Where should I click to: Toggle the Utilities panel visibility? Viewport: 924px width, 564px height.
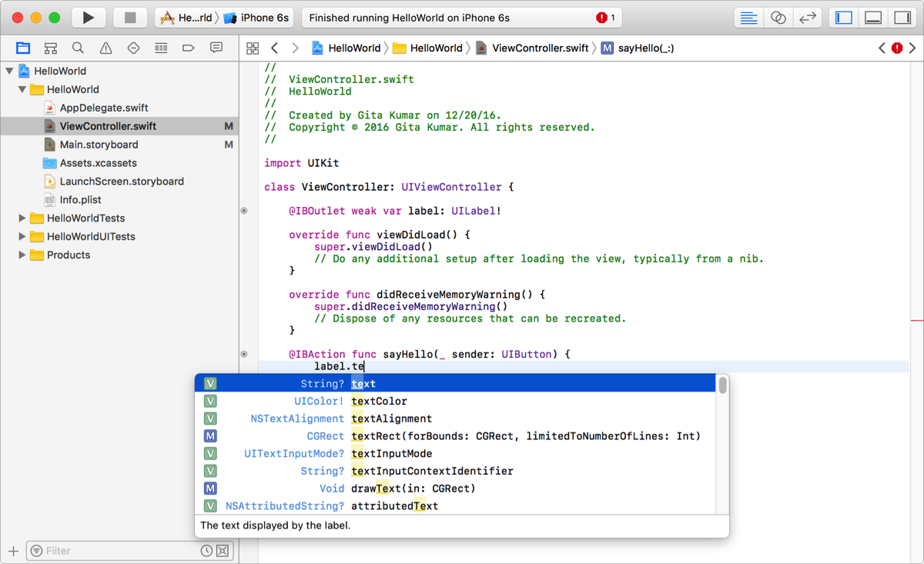pos(902,18)
